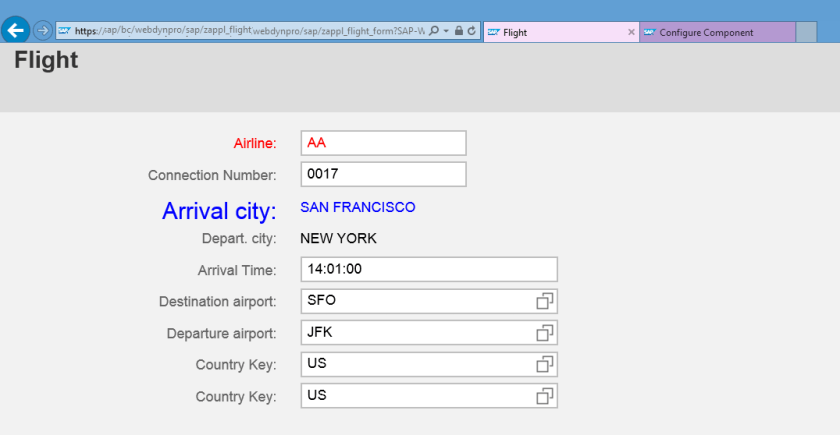Switch to Configure Component tab
840x435 pixels.
point(717,32)
